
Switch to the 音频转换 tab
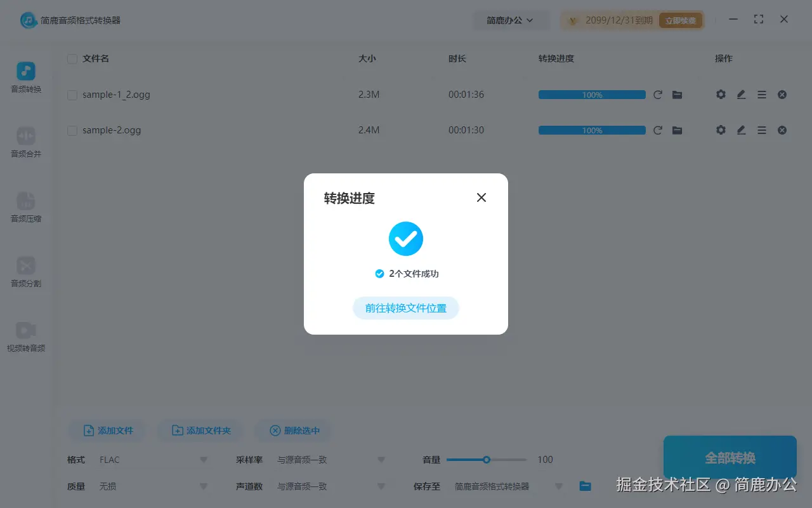tap(25, 76)
